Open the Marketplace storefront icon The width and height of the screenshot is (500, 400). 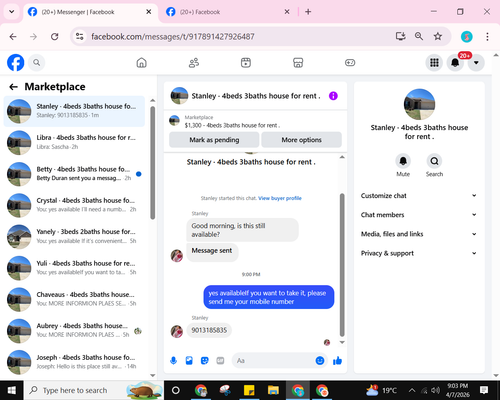coord(298,63)
